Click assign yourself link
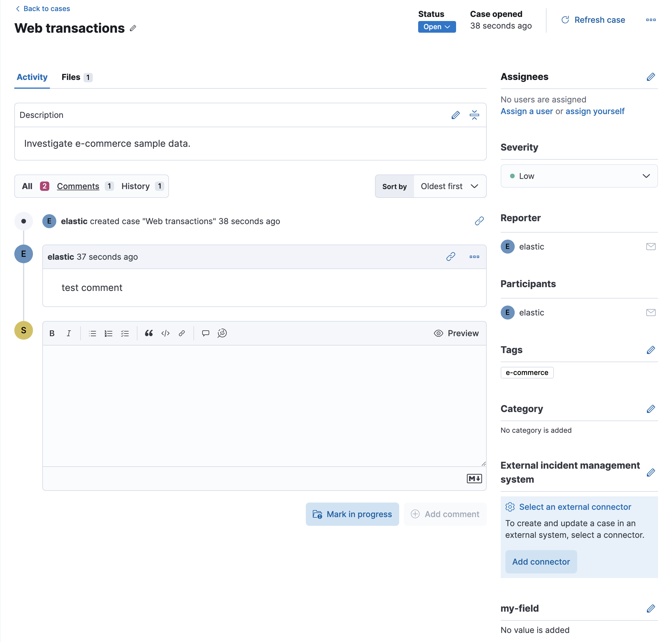 (595, 111)
